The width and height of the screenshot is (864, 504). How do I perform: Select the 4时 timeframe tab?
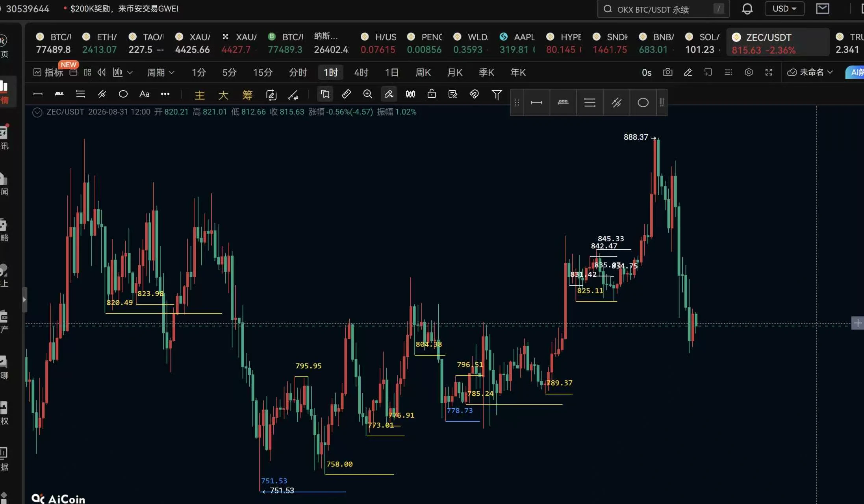coord(361,72)
